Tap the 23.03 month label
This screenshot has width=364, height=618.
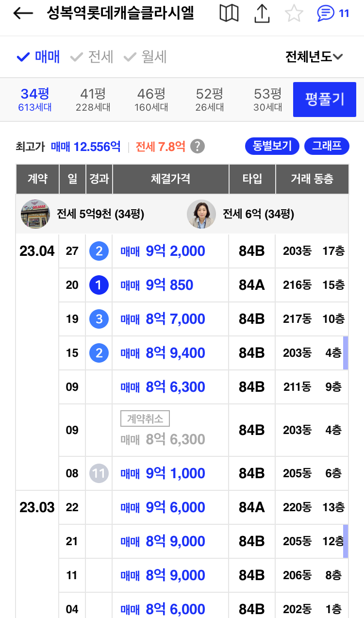tap(37, 507)
